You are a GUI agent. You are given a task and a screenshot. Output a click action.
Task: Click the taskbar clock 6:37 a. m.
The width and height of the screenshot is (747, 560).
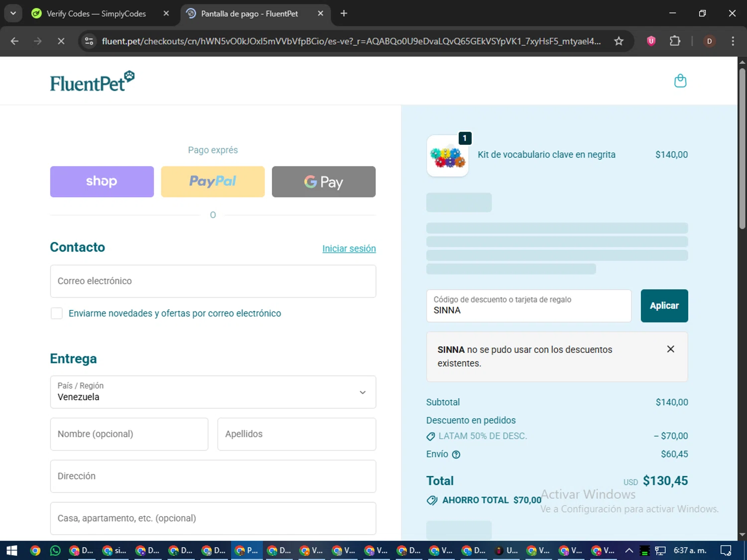tap(690, 551)
